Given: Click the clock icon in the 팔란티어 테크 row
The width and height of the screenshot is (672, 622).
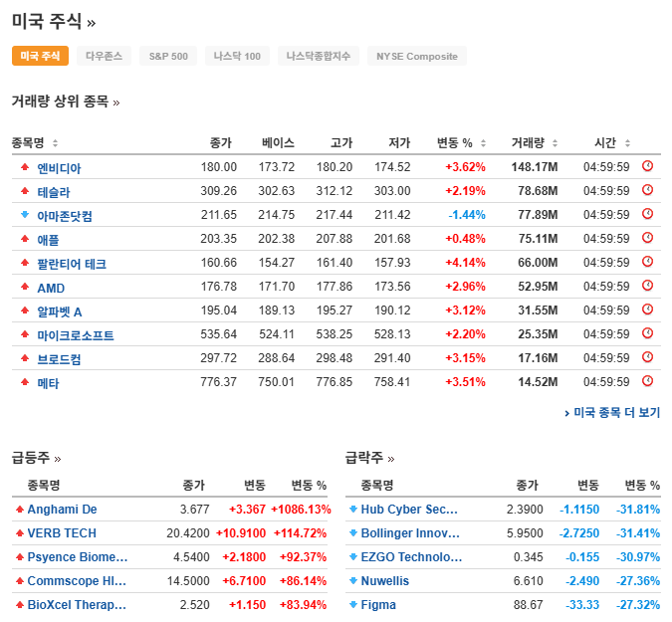Looking at the screenshot, I should (647, 262).
